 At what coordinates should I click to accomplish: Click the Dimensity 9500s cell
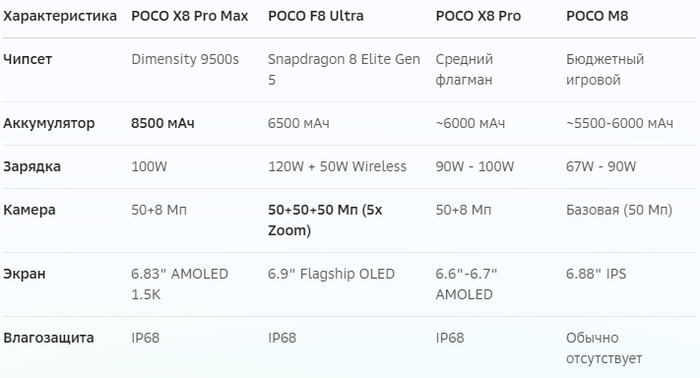(x=185, y=59)
